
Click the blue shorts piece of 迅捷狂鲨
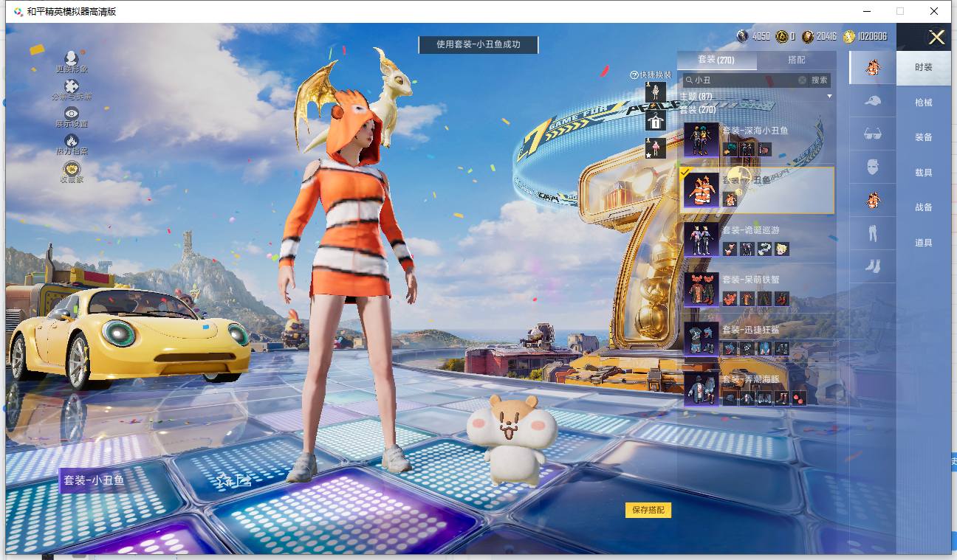coord(765,348)
